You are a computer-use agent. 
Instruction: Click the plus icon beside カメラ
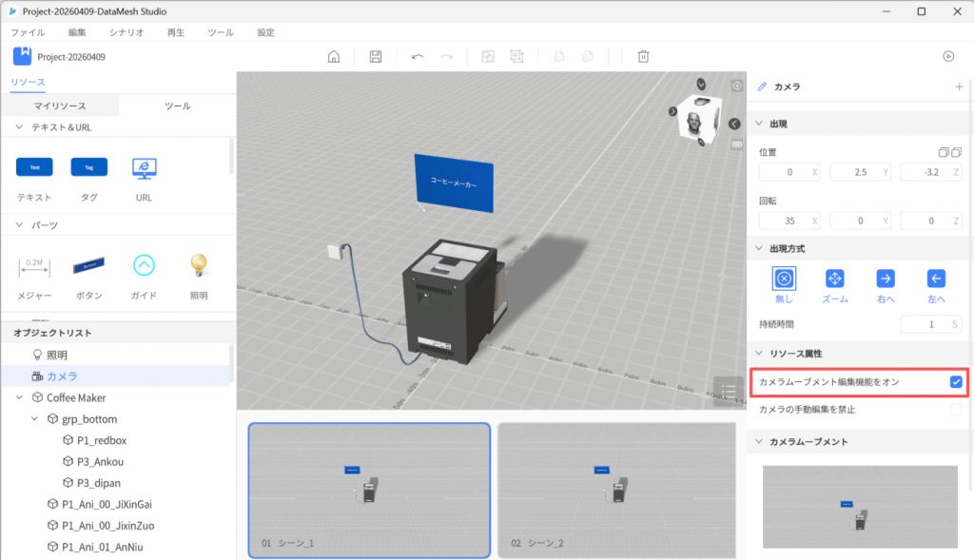[959, 87]
